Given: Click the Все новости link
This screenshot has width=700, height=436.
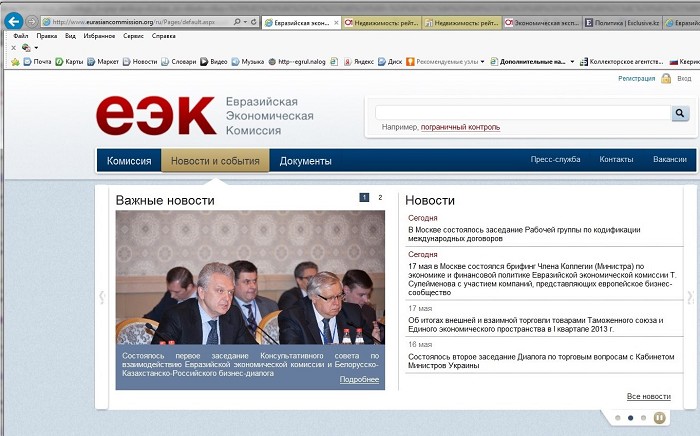Looking at the screenshot, I should point(648,397).
